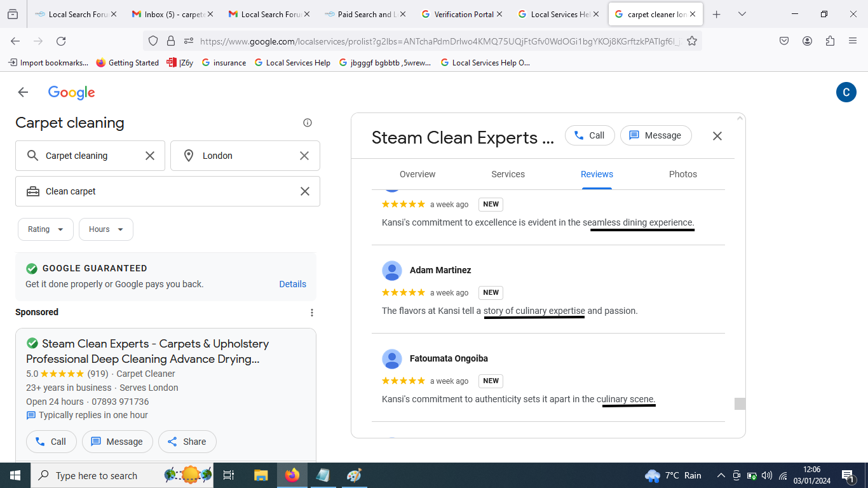
Task: Switch to the Overview tab
Action: coord(417,174)
